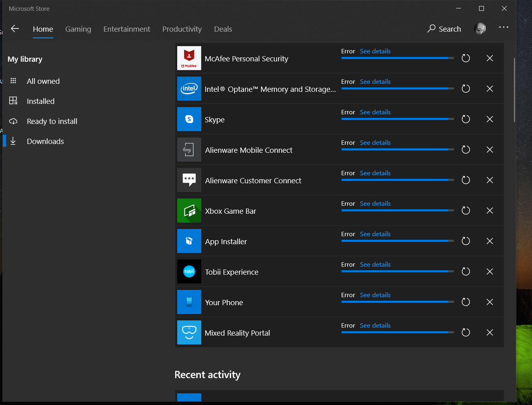Click the Tobii Experience app icon
Viewport: 532px width, 405px height.
tap(189, 271)
